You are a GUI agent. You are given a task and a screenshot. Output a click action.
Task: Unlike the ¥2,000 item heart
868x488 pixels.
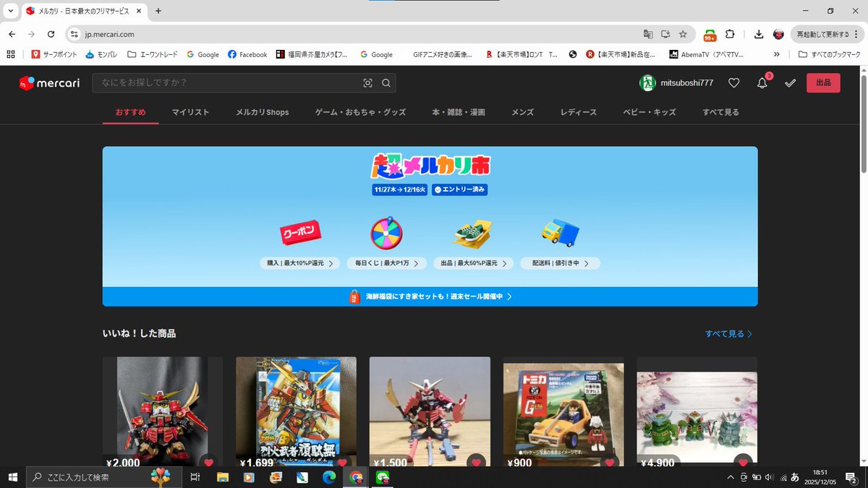click(209, 463)
